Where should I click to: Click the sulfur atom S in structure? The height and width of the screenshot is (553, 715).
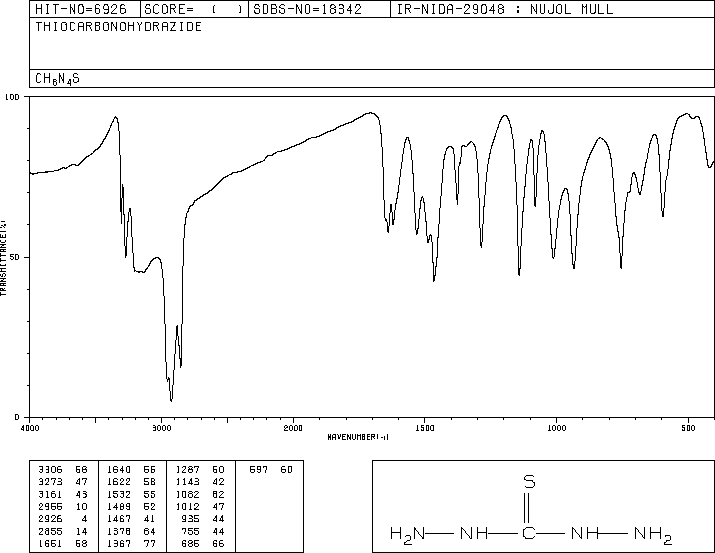coord(529,482)
